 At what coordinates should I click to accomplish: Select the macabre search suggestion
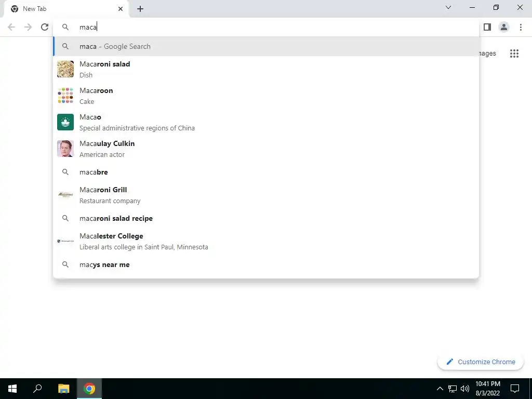tap(266, 172)
